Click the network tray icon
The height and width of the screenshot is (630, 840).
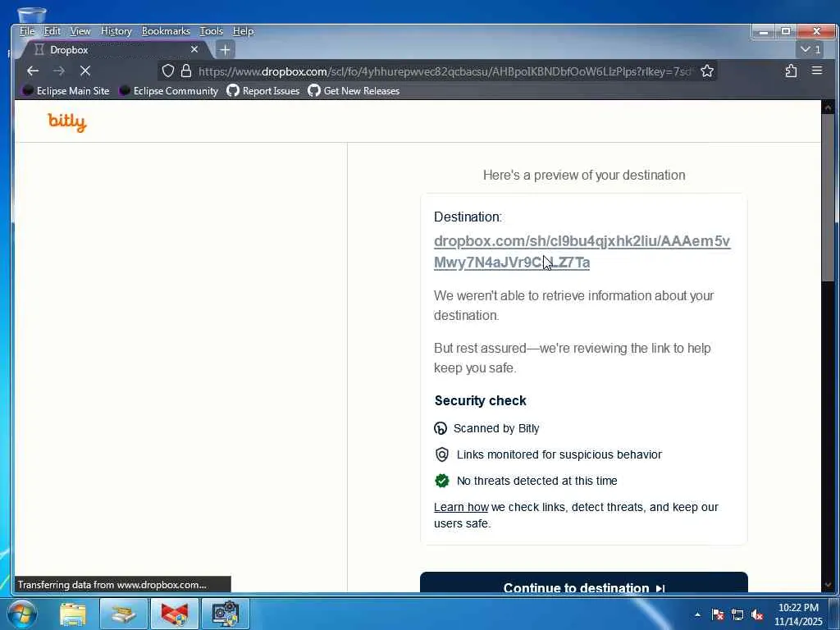pyautogui.click(x=737, y=614)
